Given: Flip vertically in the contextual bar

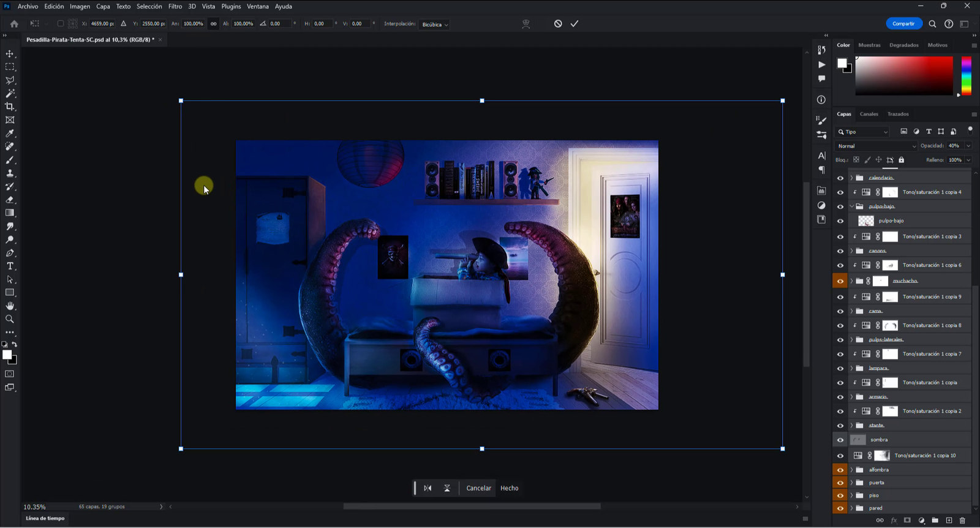Looking at the screenshot, I should tap(447, 488).
